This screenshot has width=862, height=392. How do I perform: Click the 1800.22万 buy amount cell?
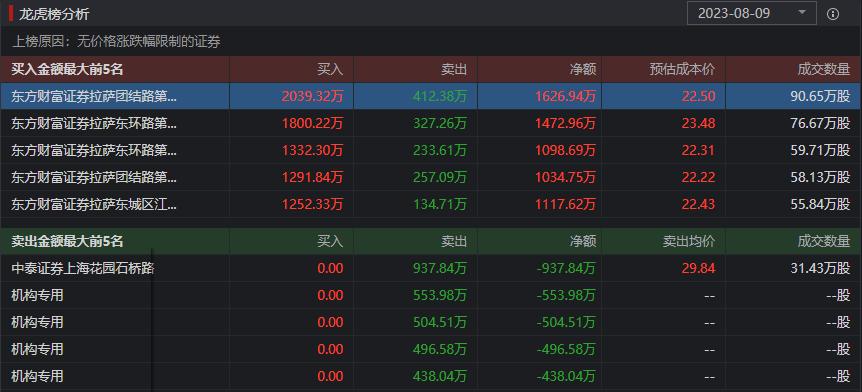click(312, 123)
